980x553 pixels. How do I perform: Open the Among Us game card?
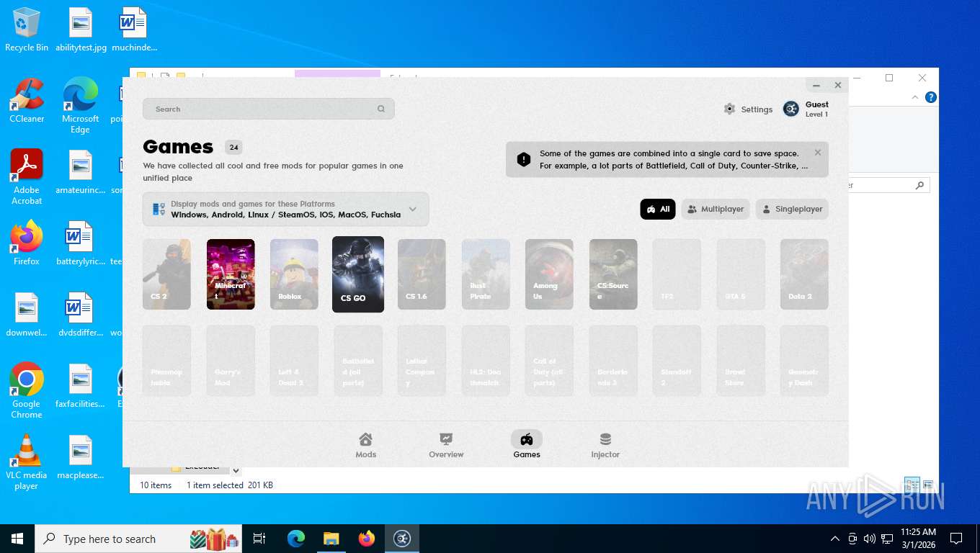click(549, 274)
